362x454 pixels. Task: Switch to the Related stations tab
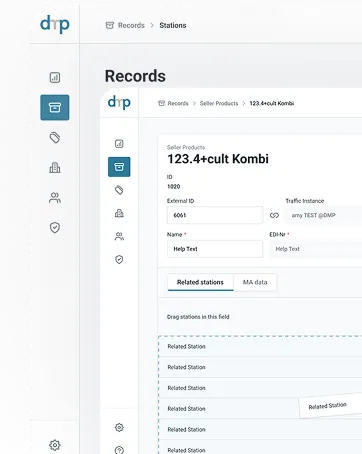200,282
